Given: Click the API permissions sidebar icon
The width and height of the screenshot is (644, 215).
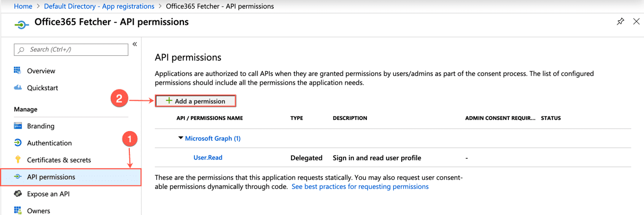Looking at the screenshot, I should [17, 177].
